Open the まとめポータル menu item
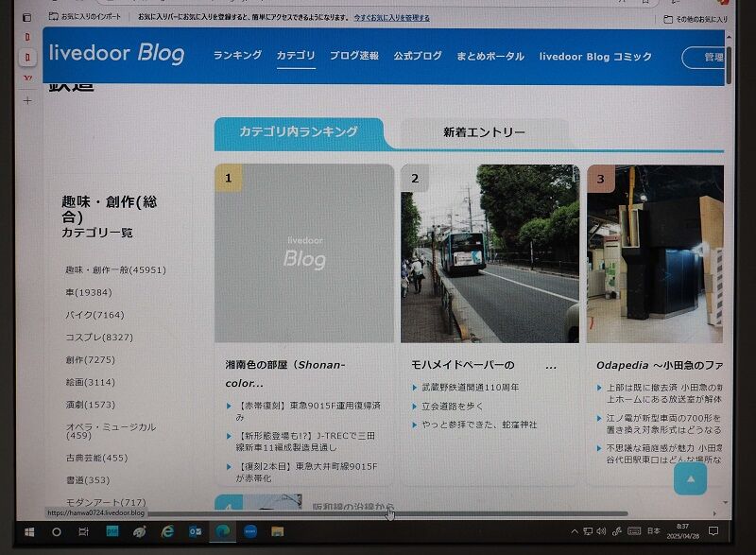The image size is (756, 555). (x=490, y=57)
